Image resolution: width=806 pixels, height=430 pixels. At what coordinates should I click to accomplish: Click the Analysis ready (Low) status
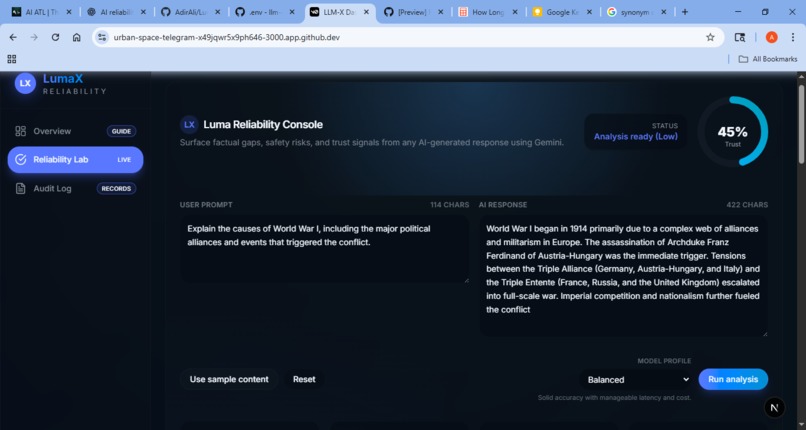635,137
